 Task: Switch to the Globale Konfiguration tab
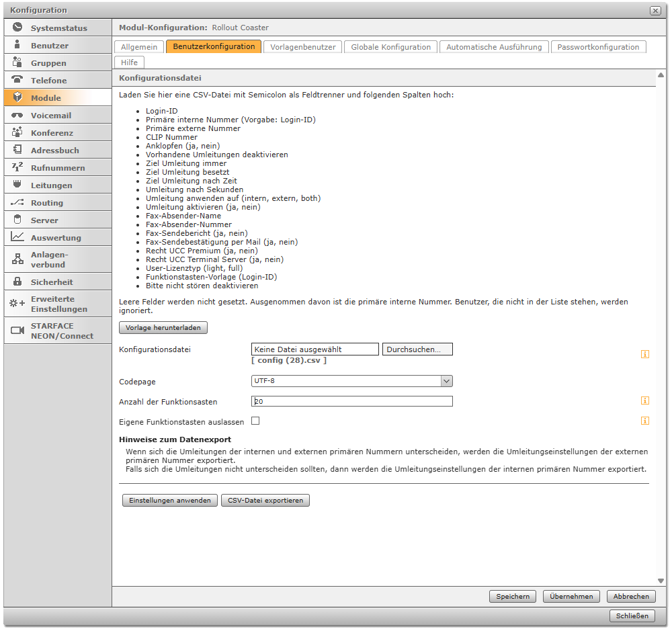pyautogui.click(x=390, y=47)
